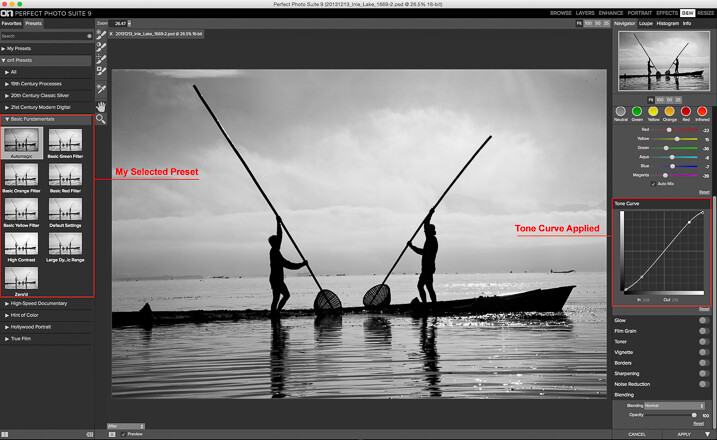The height and width of the screenshot is (440, 717).
Task: Enable the Film Grain toggle
Action: coord(704,331)
